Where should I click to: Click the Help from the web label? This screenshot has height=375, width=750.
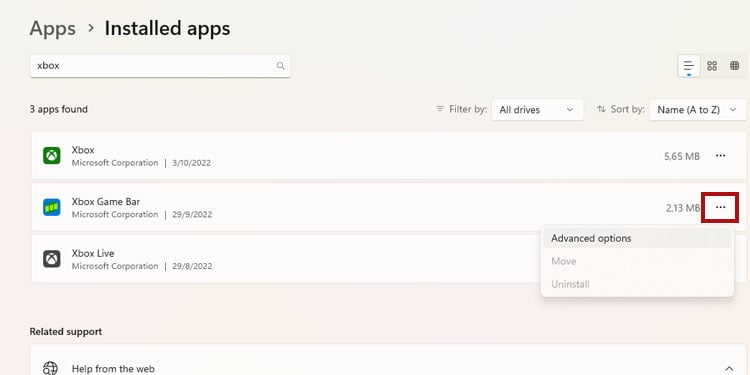113,369
